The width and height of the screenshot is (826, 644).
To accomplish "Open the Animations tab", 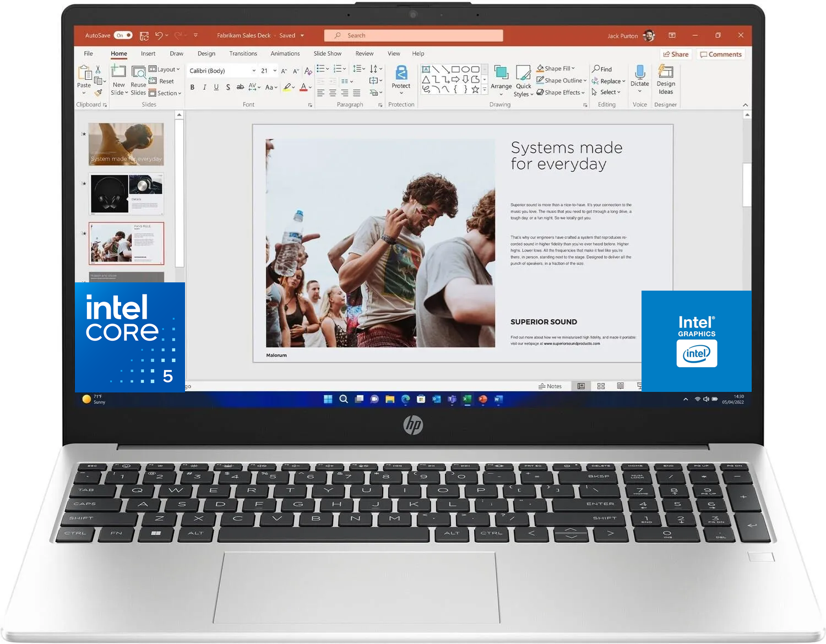I will [x=285, y=53].
